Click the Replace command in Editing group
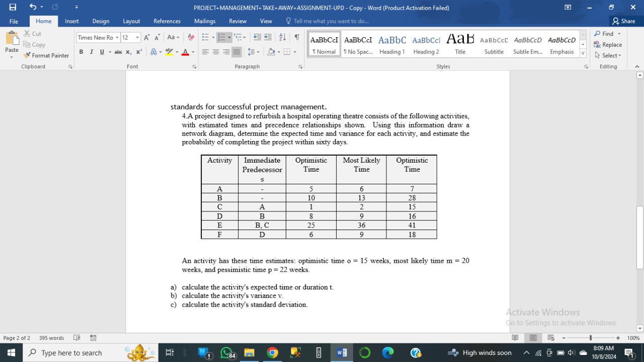Screen dimensions: 644x362 (608, 44)
